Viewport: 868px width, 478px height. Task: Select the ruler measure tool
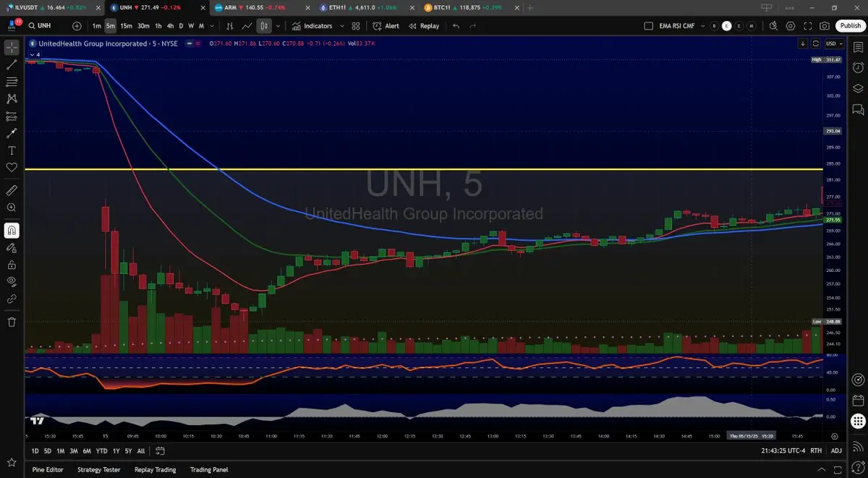(12, 190)
